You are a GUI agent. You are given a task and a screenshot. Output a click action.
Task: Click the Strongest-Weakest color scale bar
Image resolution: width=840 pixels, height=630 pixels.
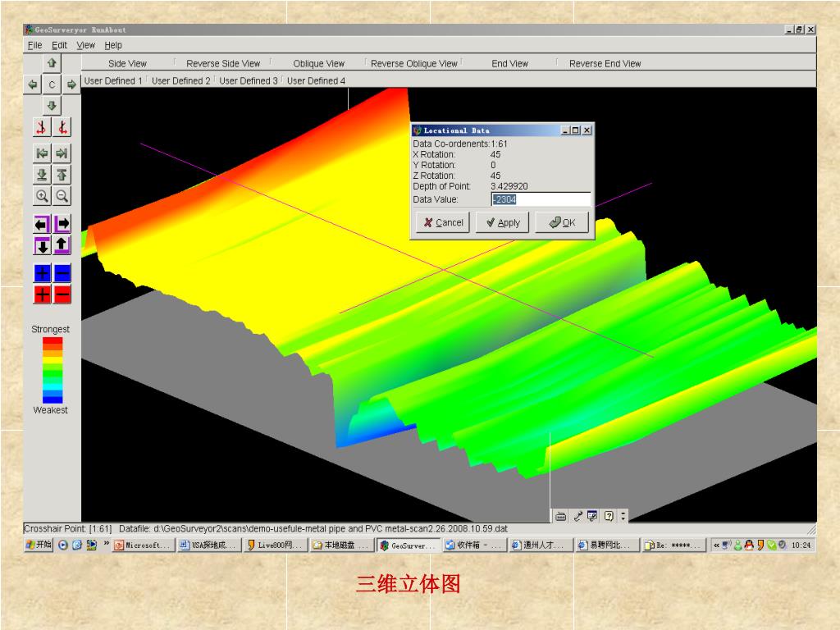(x=52, y=370)
